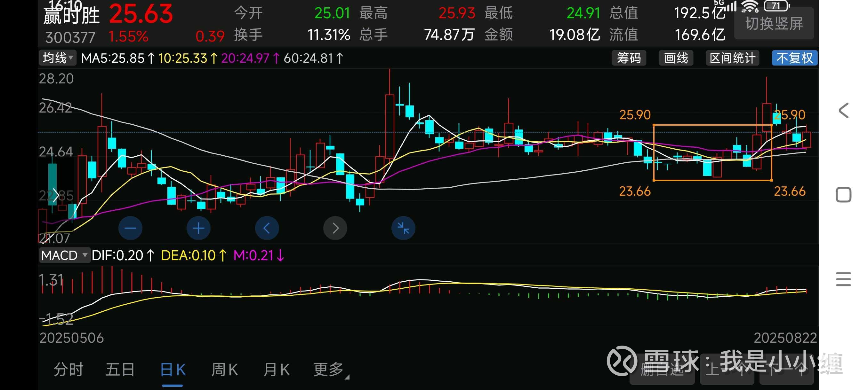Activate 画线 drawing tool
Viewport: 868px width, 390px height.
coord(676,58)
